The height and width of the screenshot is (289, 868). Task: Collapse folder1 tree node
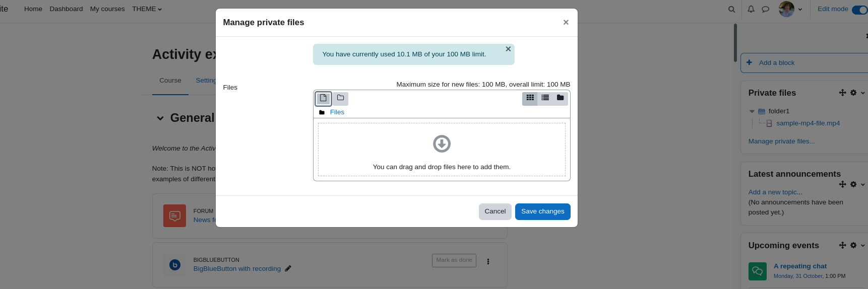tap(752, 111)
